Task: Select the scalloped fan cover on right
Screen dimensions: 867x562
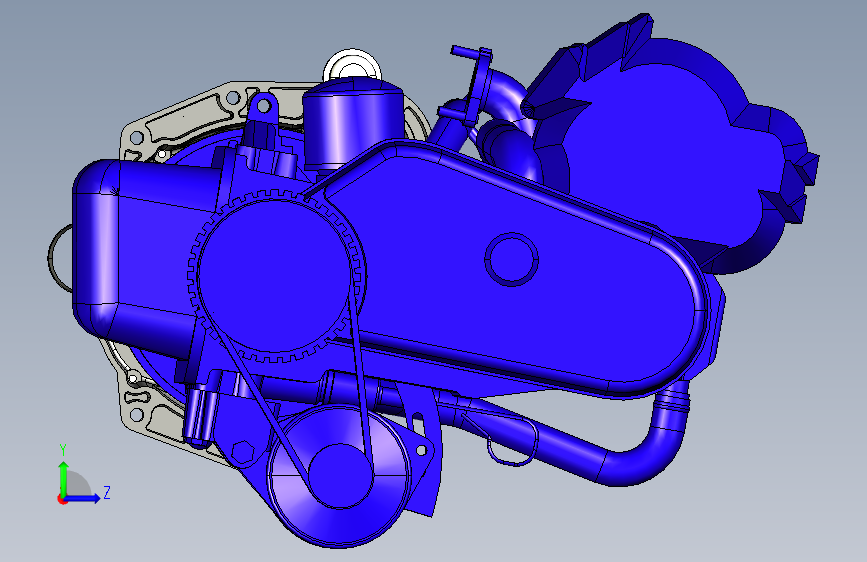Action: 675,144
